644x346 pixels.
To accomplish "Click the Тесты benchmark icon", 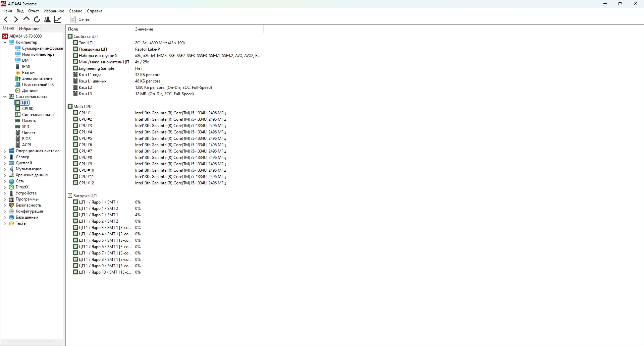I will [11, 223].
